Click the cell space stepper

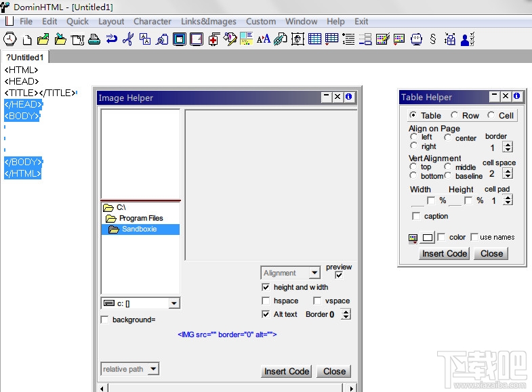point(508,173)
